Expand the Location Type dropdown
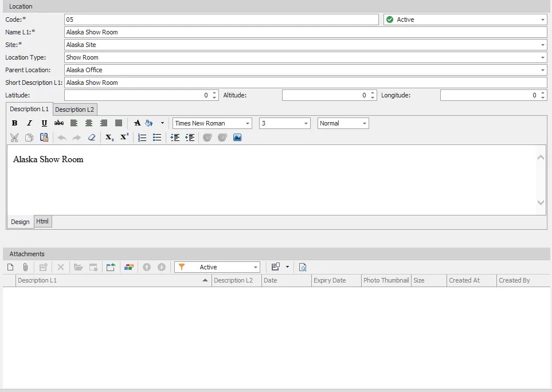Screen dimensions: 552x392 (543, 57)
